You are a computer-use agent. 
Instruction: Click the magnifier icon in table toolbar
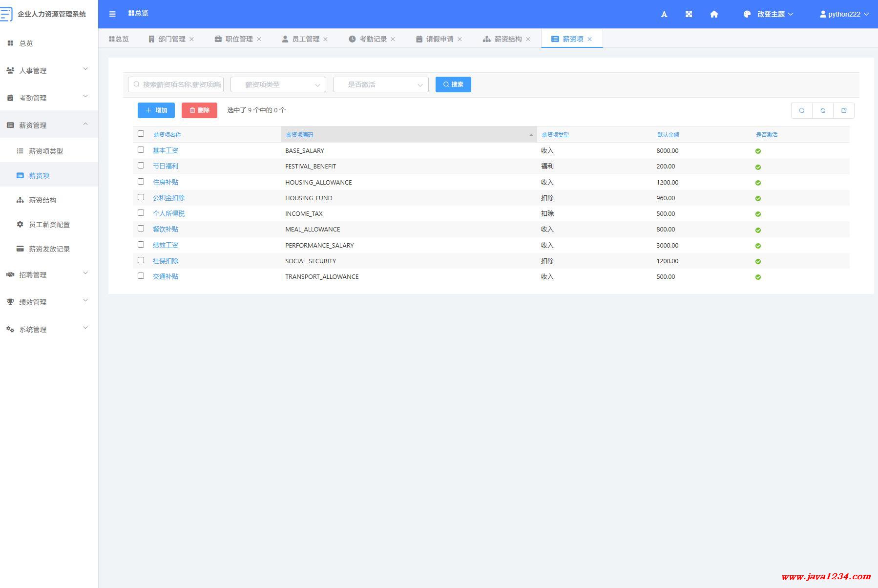click(x=802, y=110)
